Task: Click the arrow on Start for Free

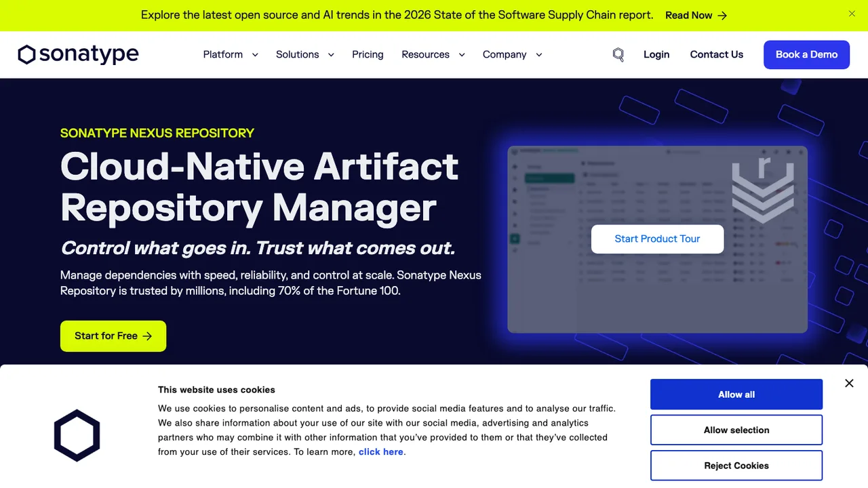Action: (x=147, y=336)
